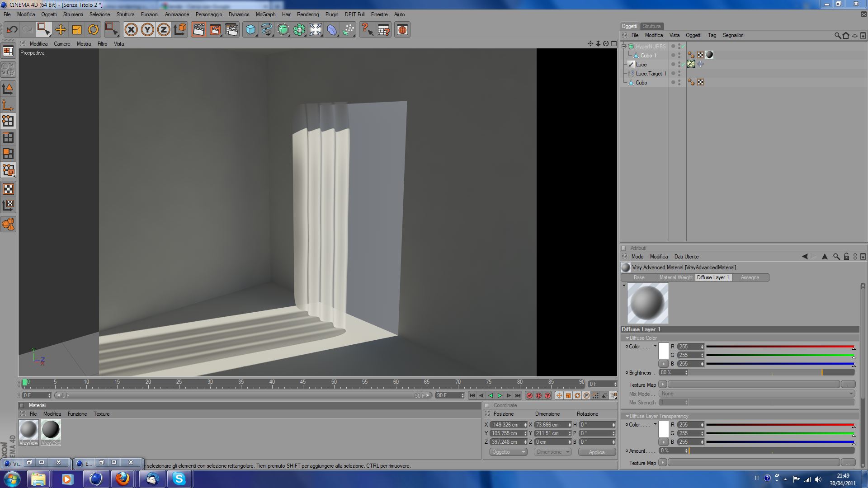The width and height of the screenshot is (868, 488).
Task: Open the Oggetto coordinate mode dropdown
Action: [508, 452]
